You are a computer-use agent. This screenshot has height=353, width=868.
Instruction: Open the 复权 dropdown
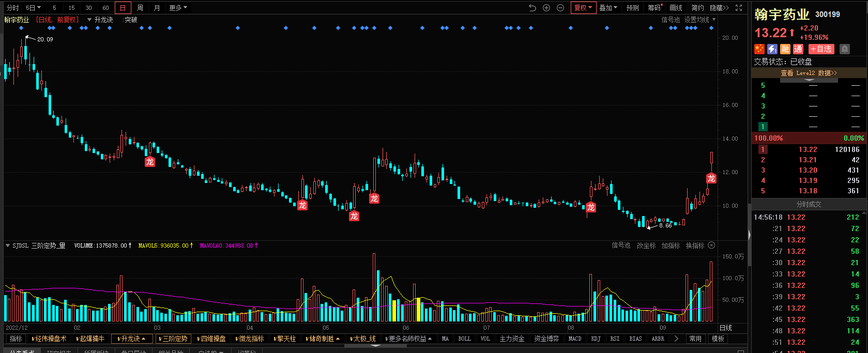tap(583, 8)
